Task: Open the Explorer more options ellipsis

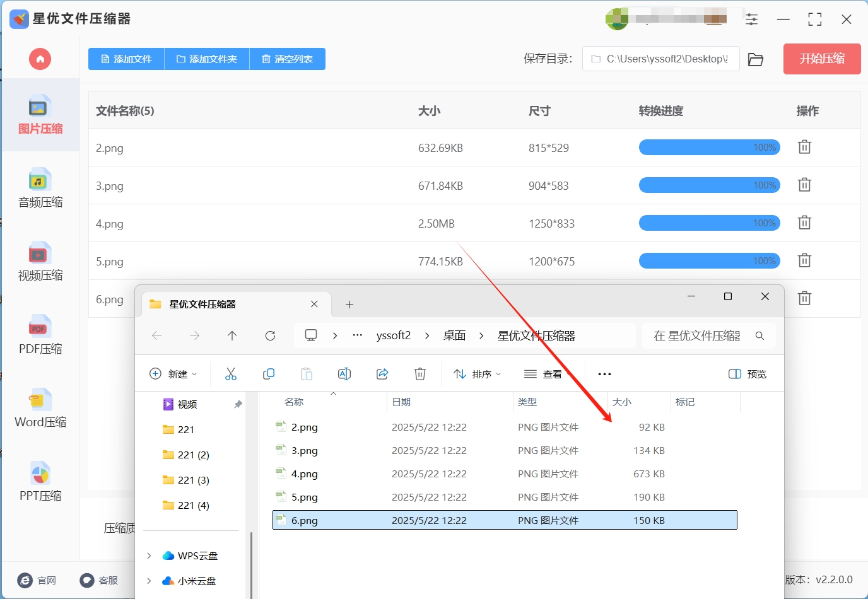Action: click(604, 374)
